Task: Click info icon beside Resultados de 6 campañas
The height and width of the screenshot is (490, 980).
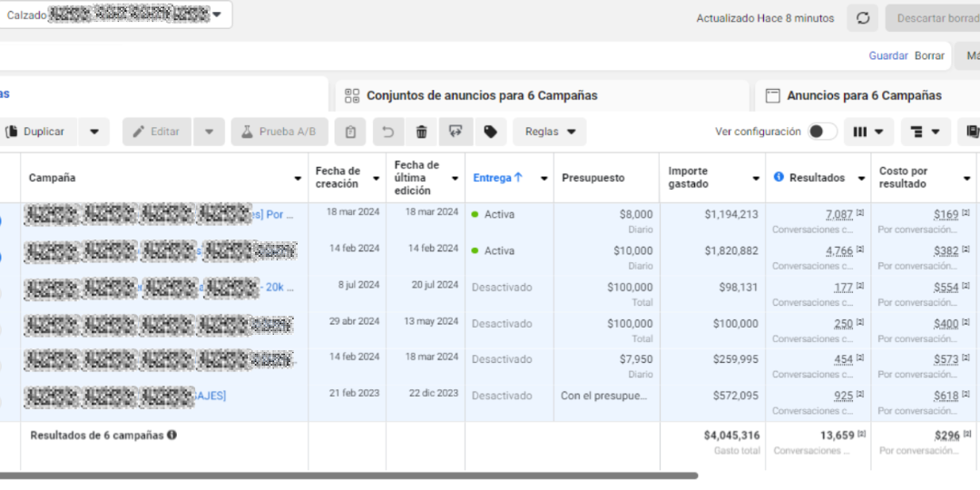Action: tap(171, 435)
